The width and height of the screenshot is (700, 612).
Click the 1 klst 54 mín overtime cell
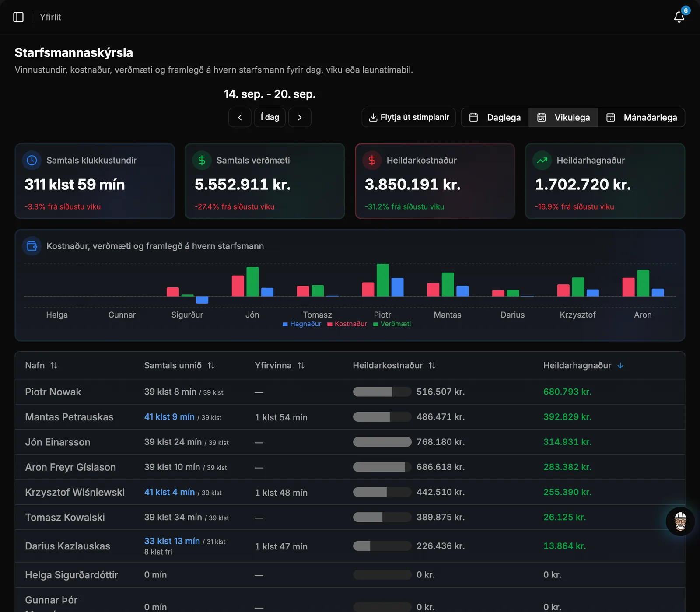(x=281, y=417)
